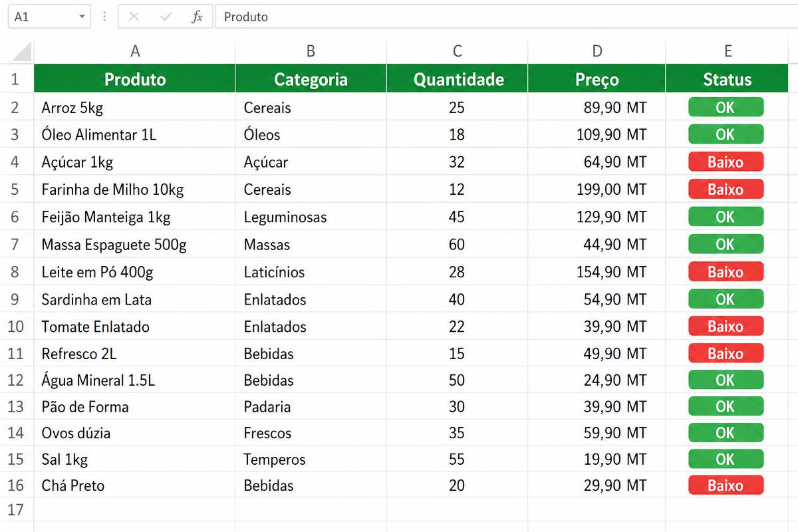Select the cell Açúcar 1kg

(x=135, y=162)
